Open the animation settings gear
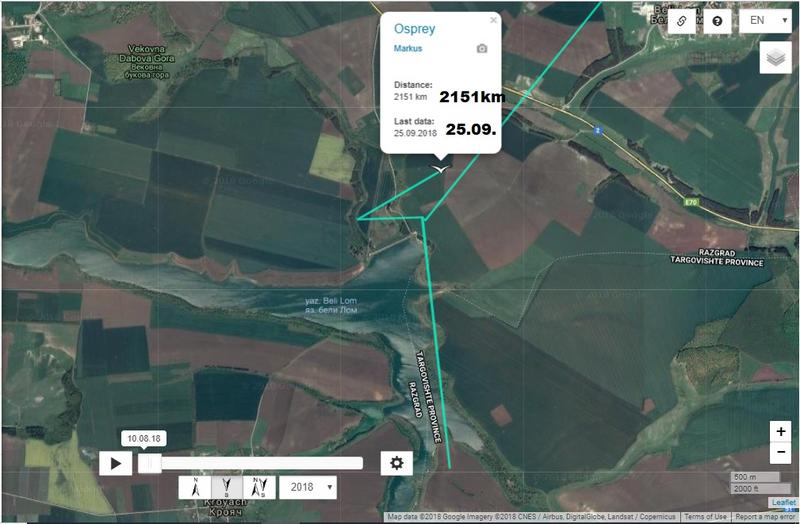The width and height of the screenshot is (800, 524). coord(396,463)
